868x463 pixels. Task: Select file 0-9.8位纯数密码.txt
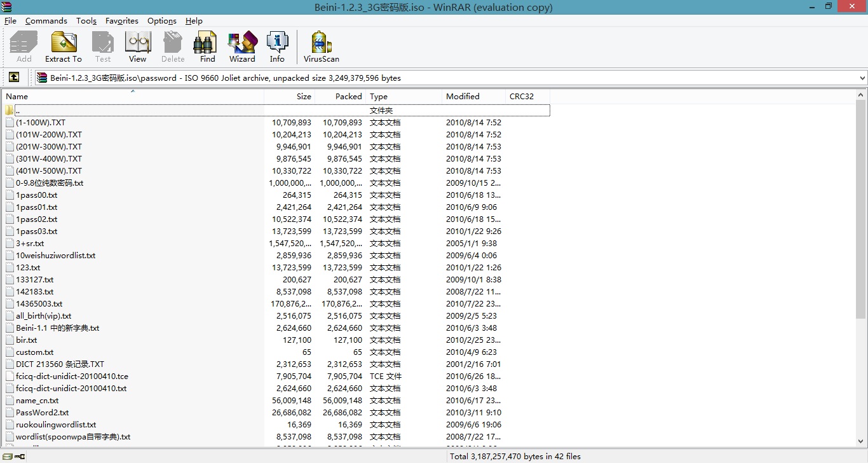[x=50, y=183]
